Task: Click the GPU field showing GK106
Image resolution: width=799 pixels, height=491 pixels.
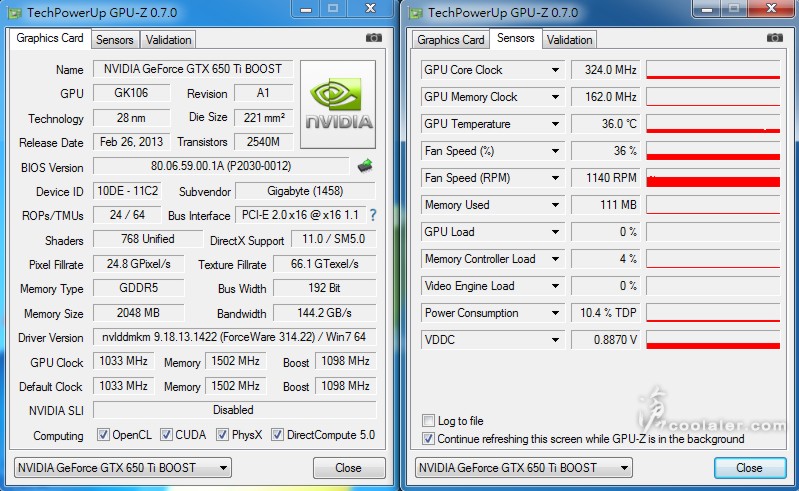Action: [131, 93]
